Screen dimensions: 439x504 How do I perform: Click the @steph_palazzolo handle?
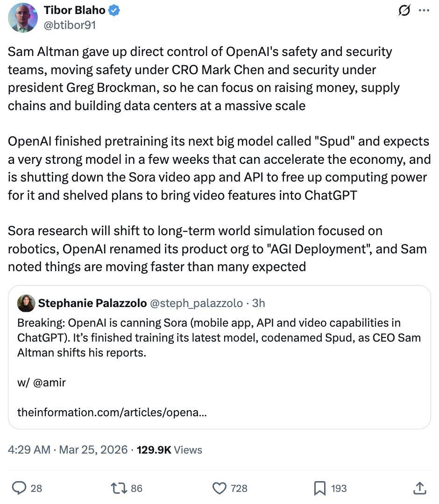coord(196,303)
